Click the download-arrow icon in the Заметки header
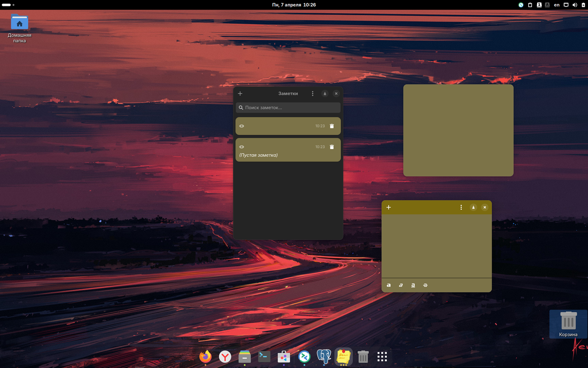Viewport: 588px width, 368px height. coord(325,93)
